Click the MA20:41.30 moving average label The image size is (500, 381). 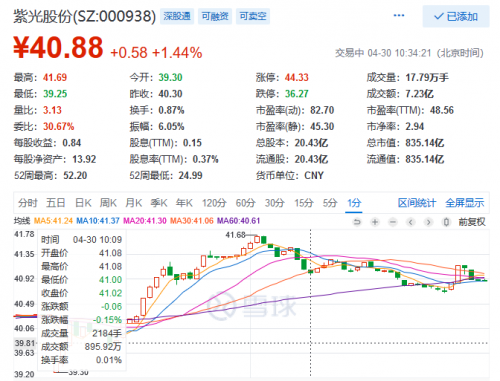click(x=145, y=221)
